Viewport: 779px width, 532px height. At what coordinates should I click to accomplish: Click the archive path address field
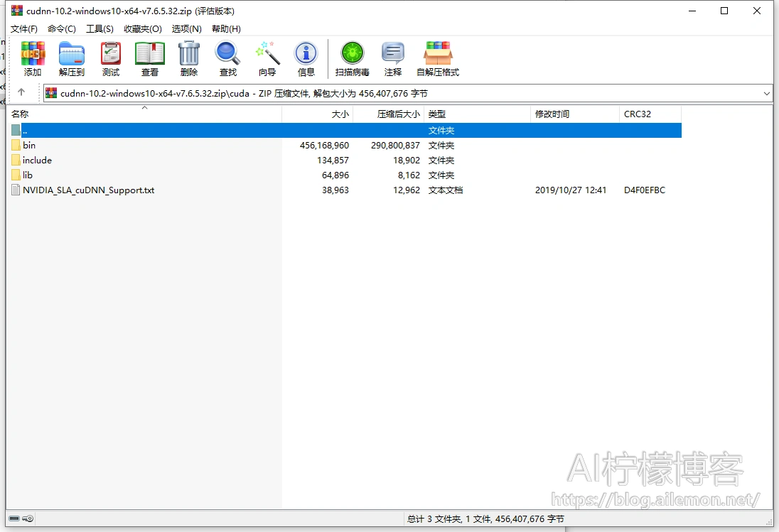[x=407, y=93]
